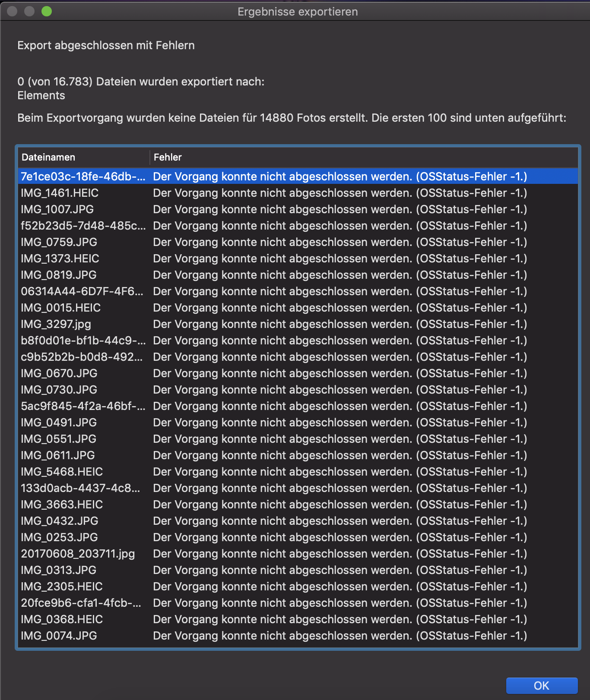Select the IMG_1461.HEIC row
Image resolution: width=590 pixels, height=700 pixels.
click(x=60, y=193)
